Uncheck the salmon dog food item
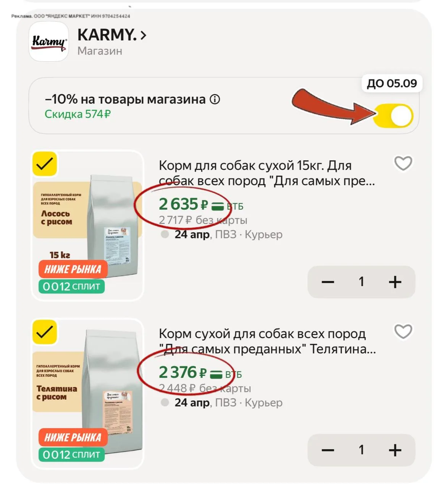 (x=45, y=164)
